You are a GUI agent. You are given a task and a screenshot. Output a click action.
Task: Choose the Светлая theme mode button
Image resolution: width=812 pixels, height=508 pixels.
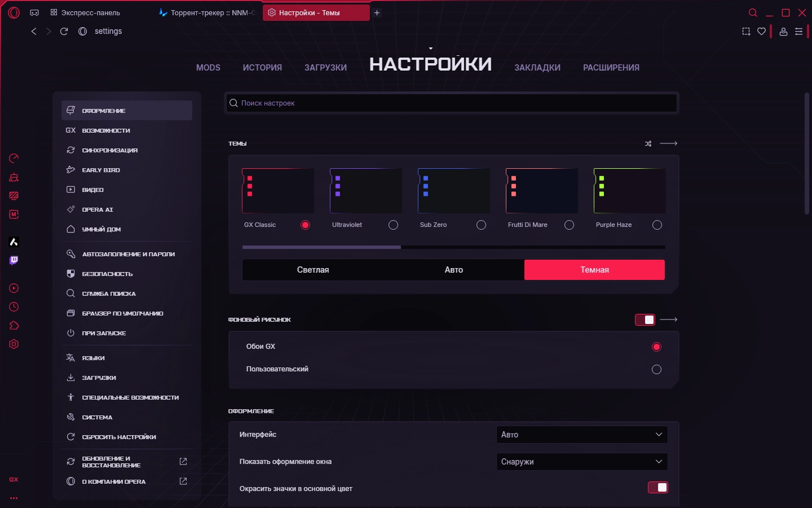click(x=313, y=270)
